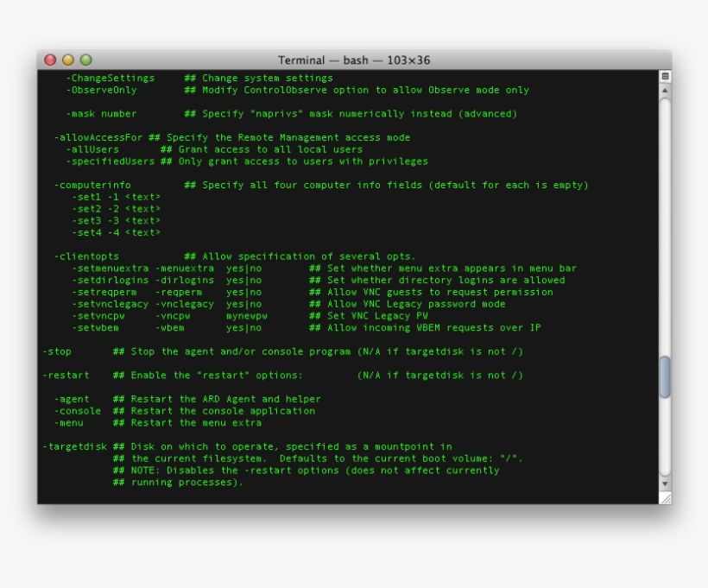
Task: Click the 'running processes).' line
Action: tap(187, 483)
